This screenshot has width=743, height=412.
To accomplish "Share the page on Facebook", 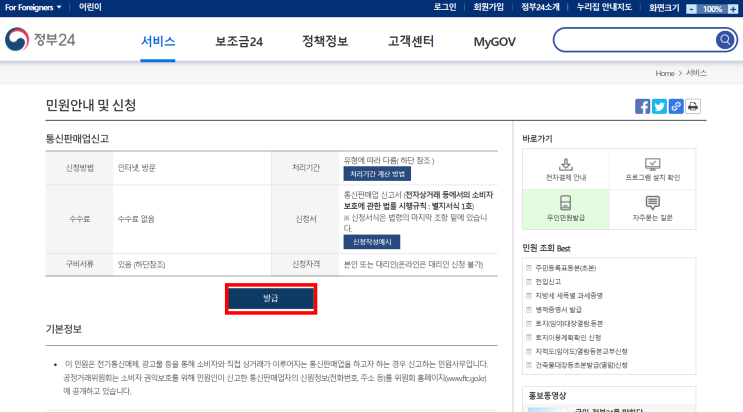I will pos(642,106).
